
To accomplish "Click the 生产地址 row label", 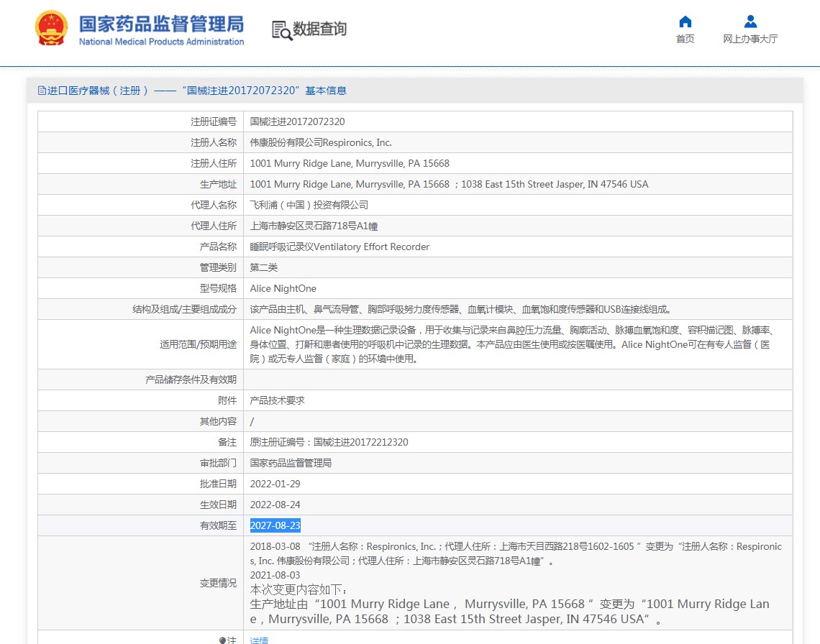I will point(218,185).
